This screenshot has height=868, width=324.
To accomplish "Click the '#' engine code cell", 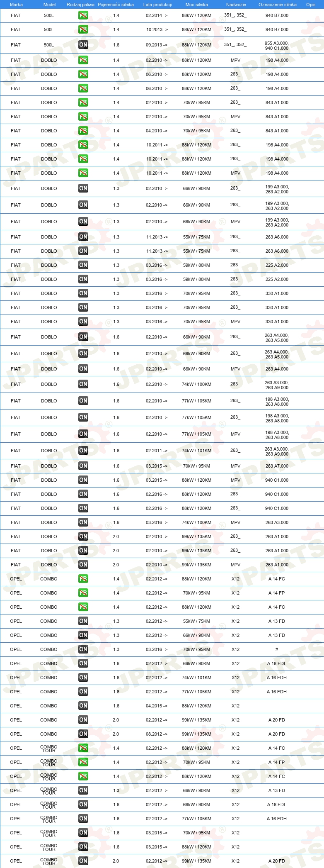I will [277, 649].
